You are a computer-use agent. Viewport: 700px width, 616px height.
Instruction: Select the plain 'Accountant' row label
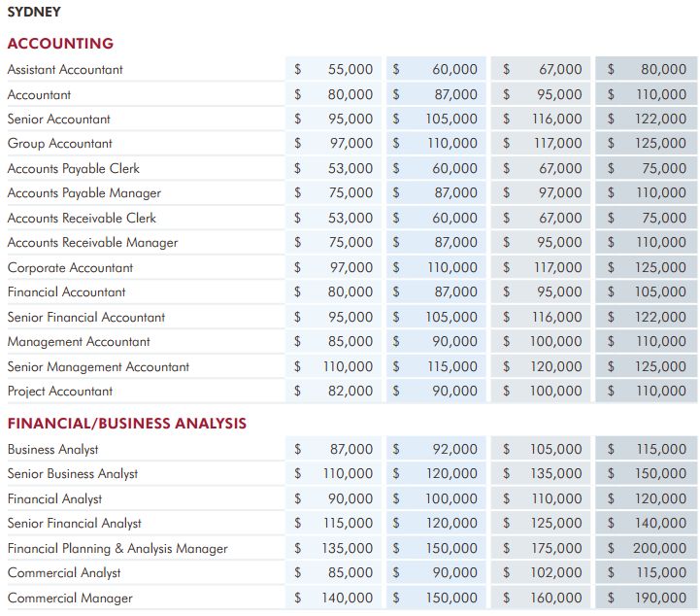[x=39, y=94]
